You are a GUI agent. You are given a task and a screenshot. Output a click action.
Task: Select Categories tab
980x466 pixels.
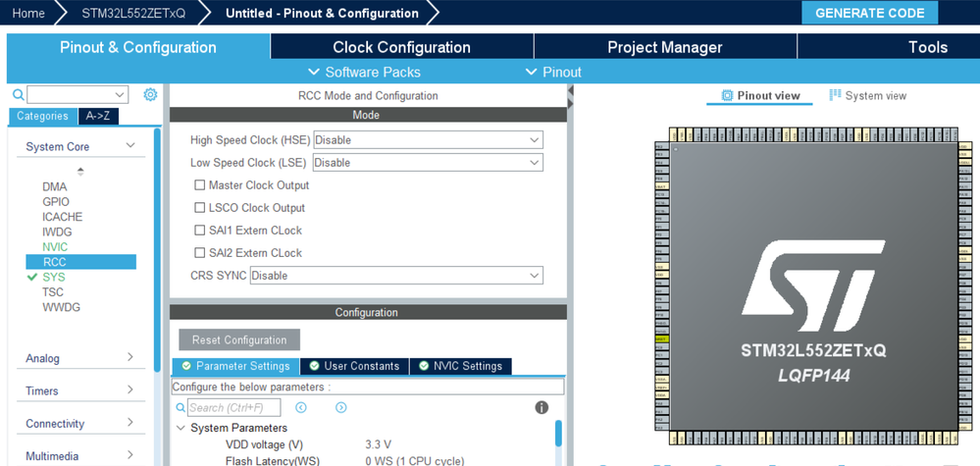click(x=42, y=116)
